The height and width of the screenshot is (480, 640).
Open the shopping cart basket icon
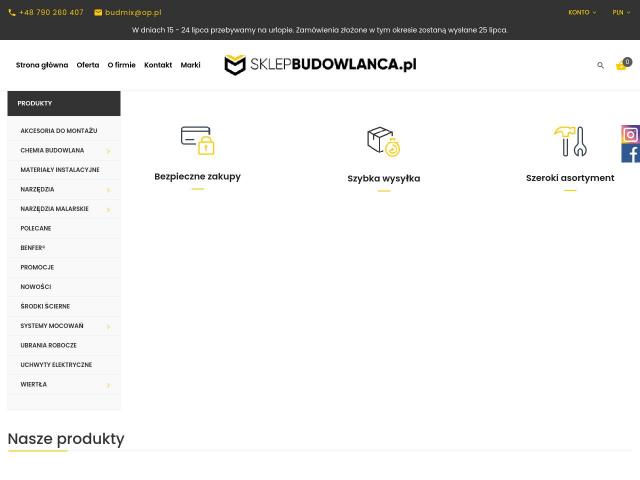[x=621, y=66]
